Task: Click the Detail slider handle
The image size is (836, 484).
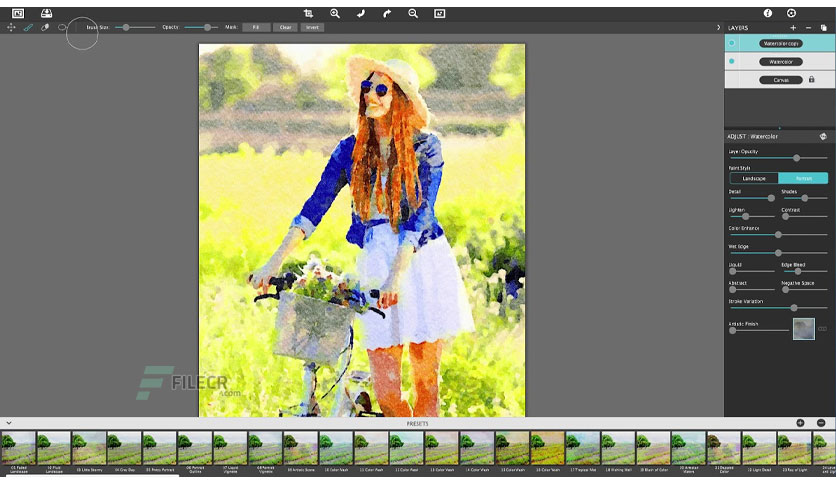Action: point(771,198)
